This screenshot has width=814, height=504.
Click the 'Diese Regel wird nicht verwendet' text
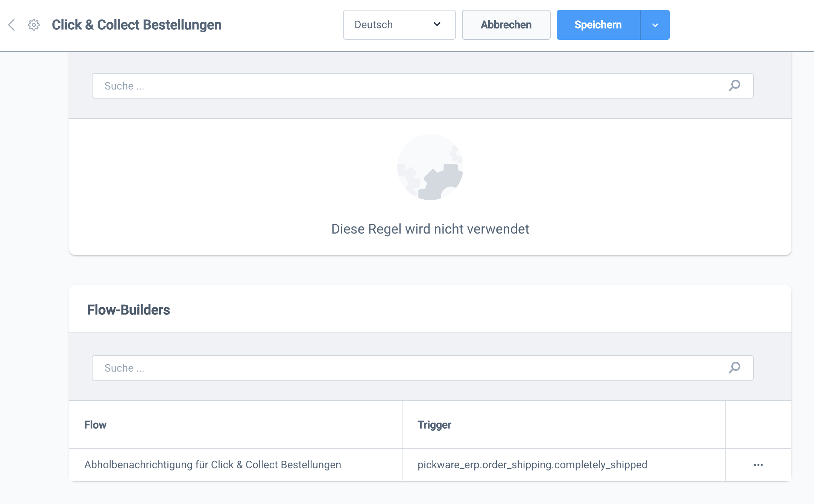tap(430, 229)
